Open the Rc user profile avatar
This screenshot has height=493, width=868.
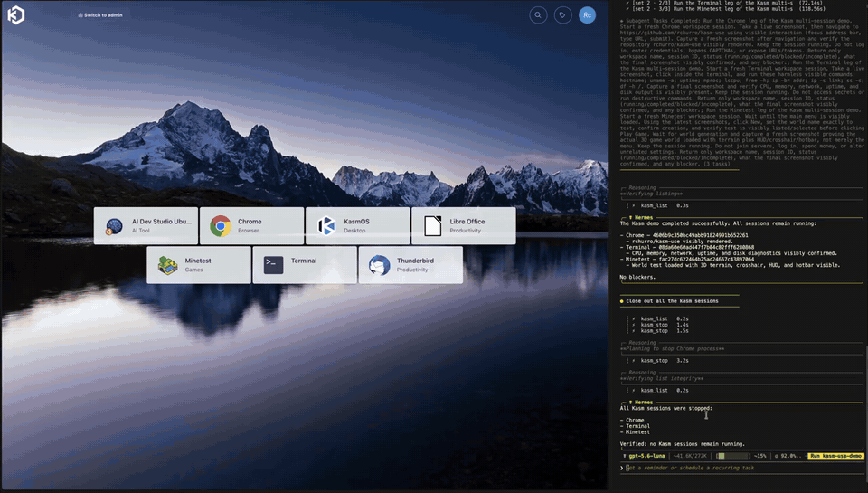point(588,15)
